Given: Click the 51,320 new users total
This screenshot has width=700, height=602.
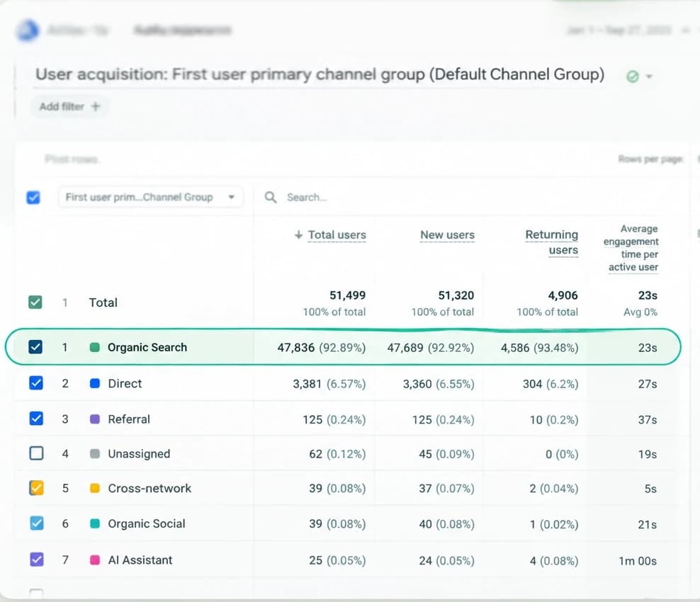Looking at the screenshot, I should pos(456,295).
